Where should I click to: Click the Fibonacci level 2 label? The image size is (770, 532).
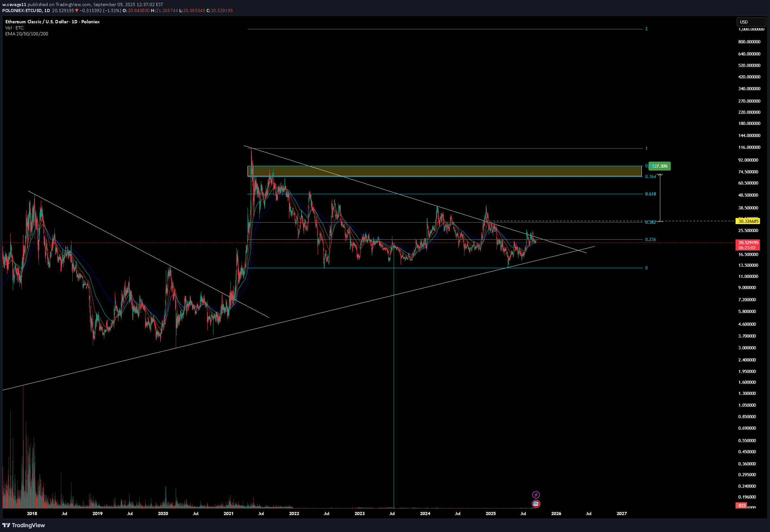tap(646, 29)
